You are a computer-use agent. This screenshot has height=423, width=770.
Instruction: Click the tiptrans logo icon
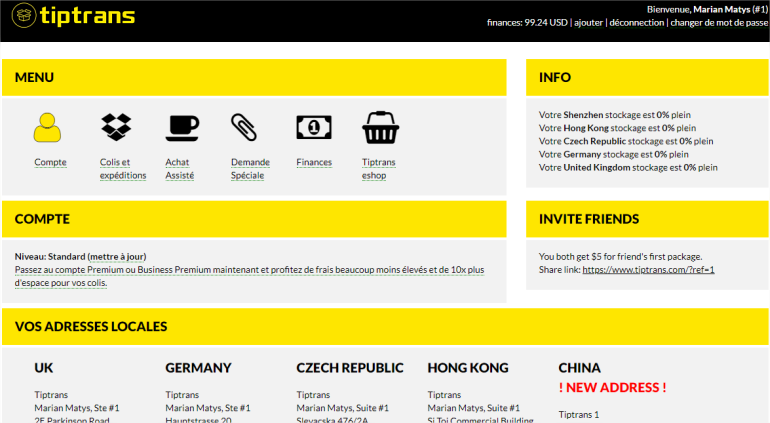(x=24, y=15)
